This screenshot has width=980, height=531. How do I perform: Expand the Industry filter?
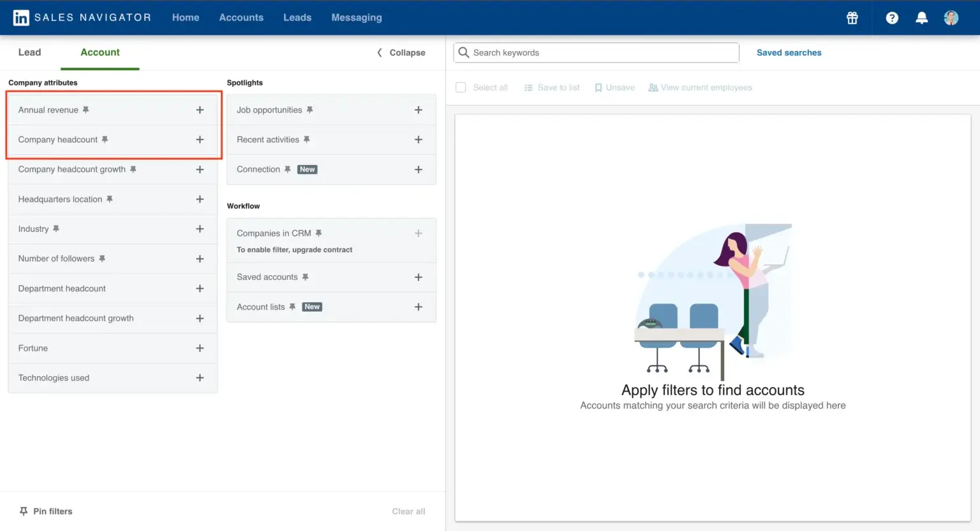[200, 229]
